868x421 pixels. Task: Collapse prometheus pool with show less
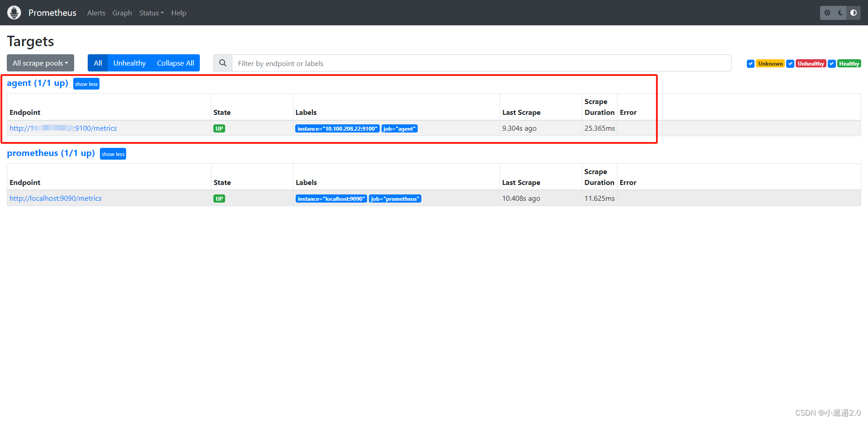[x=113, y=154]
